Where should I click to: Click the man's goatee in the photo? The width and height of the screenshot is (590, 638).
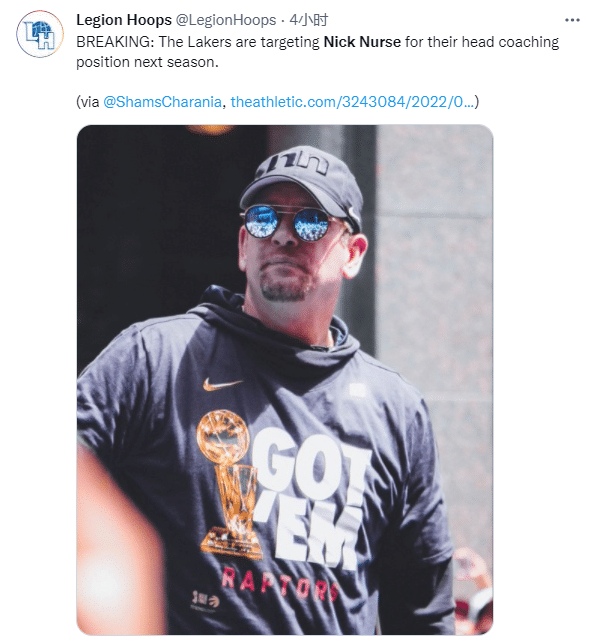(x=283, y=287)
